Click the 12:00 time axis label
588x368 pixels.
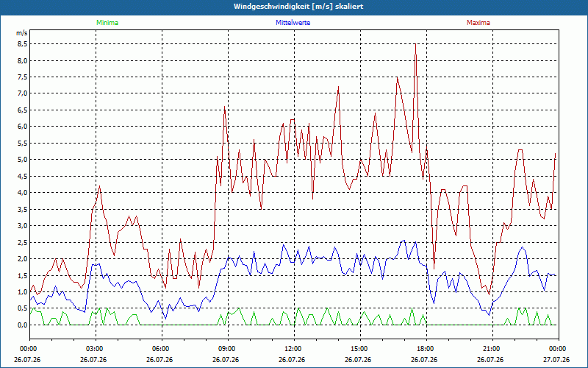pyautogui.click(x=293, y=349)
